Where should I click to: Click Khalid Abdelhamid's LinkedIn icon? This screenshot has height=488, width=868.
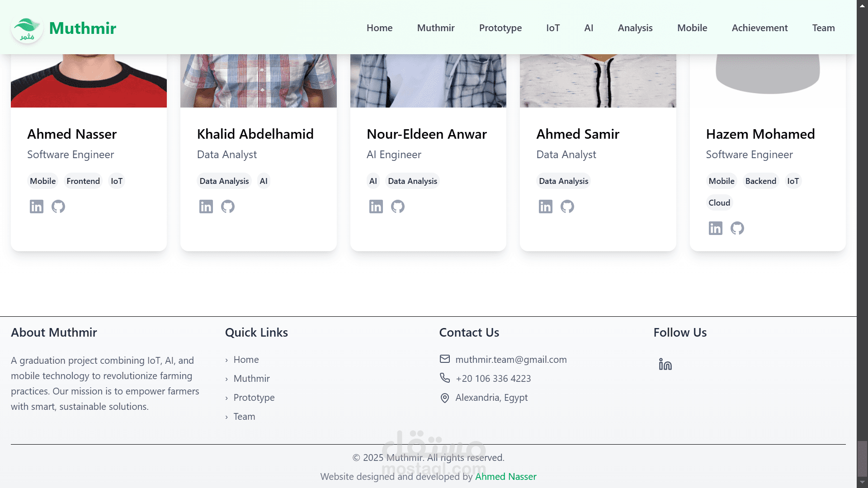[206, 206]
